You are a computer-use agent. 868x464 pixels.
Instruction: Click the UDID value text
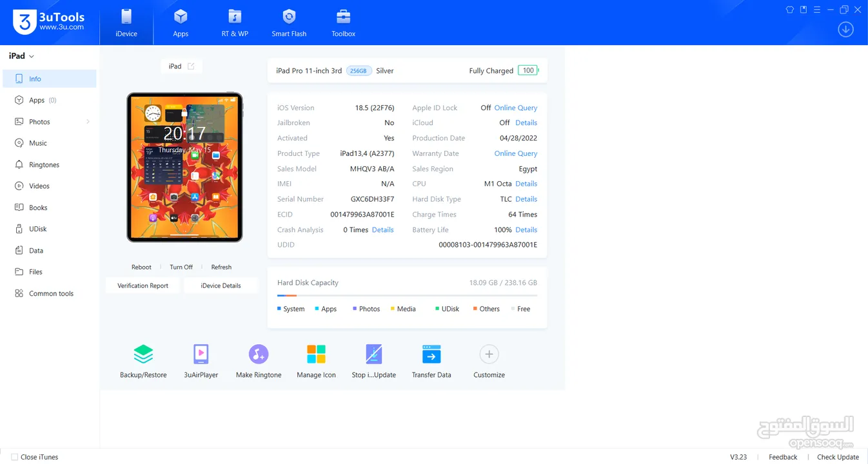(x=488, y=245)
